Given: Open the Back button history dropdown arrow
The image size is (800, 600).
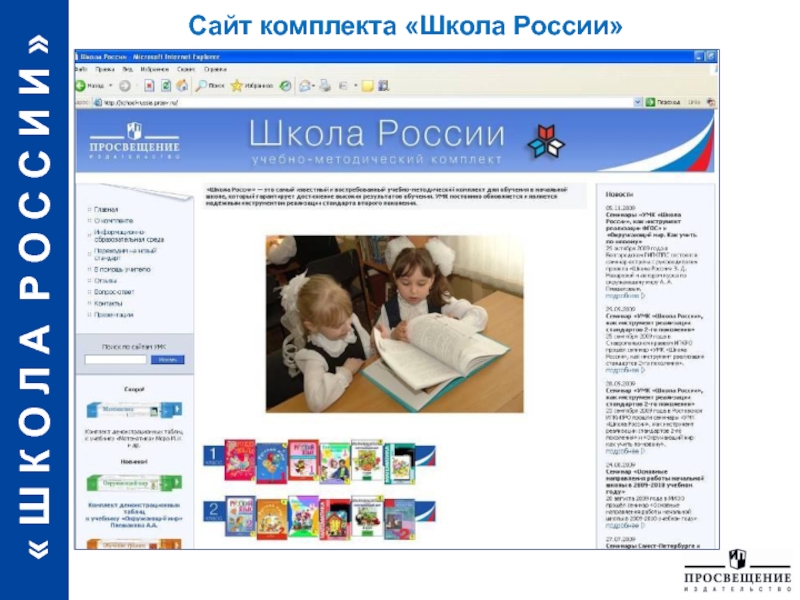Looking at the screenshot, I should coord(111,86).
